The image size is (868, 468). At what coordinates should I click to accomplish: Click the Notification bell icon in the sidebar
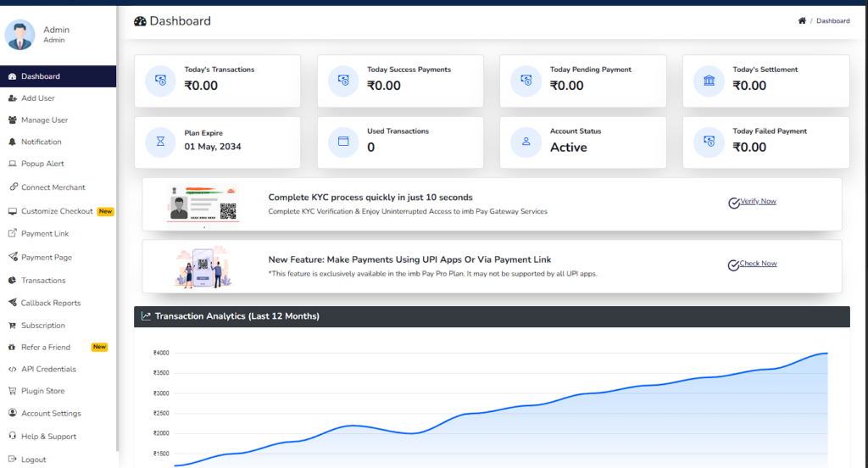pos(13,142)
